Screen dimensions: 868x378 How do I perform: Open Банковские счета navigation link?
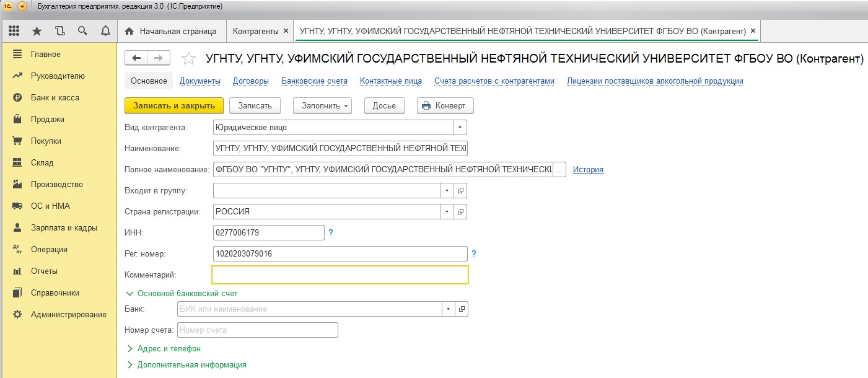(314, 81)
